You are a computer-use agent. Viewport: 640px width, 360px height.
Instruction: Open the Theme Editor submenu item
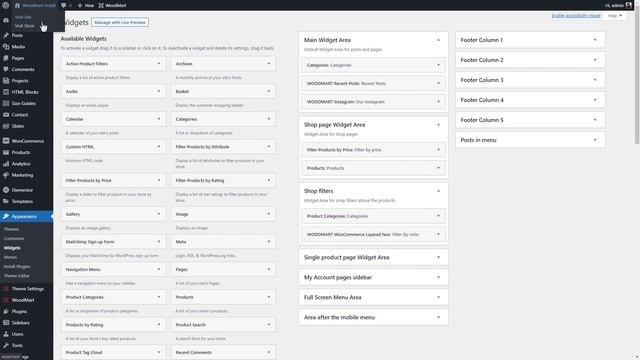click(x=17, y=276)
